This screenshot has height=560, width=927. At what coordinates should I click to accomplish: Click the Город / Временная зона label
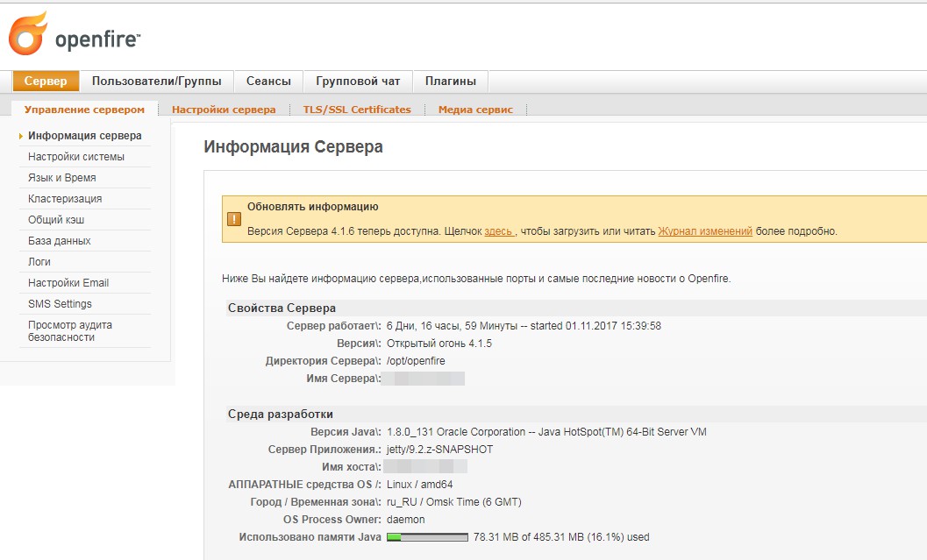tap(316, 502)
